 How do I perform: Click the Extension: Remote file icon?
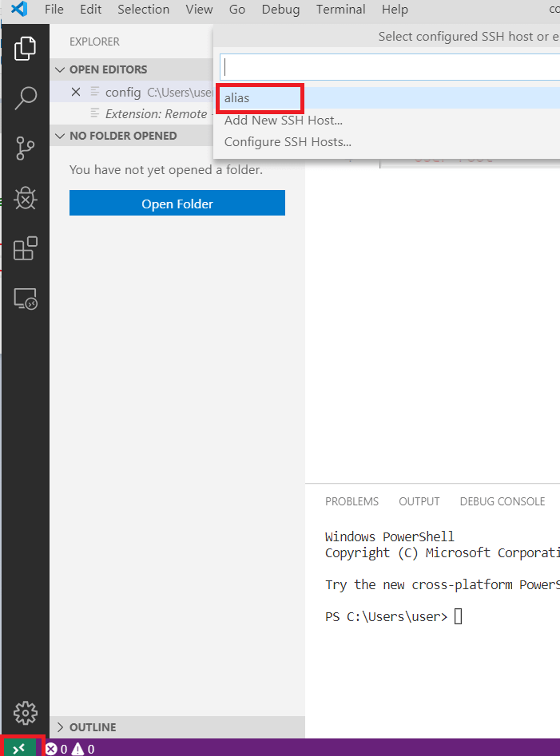point(95,113)
